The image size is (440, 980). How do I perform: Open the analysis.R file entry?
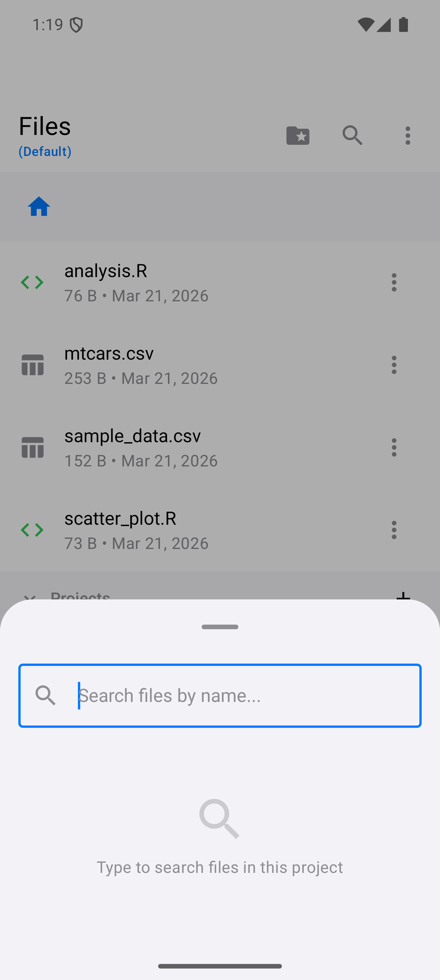tap(190, 282)
